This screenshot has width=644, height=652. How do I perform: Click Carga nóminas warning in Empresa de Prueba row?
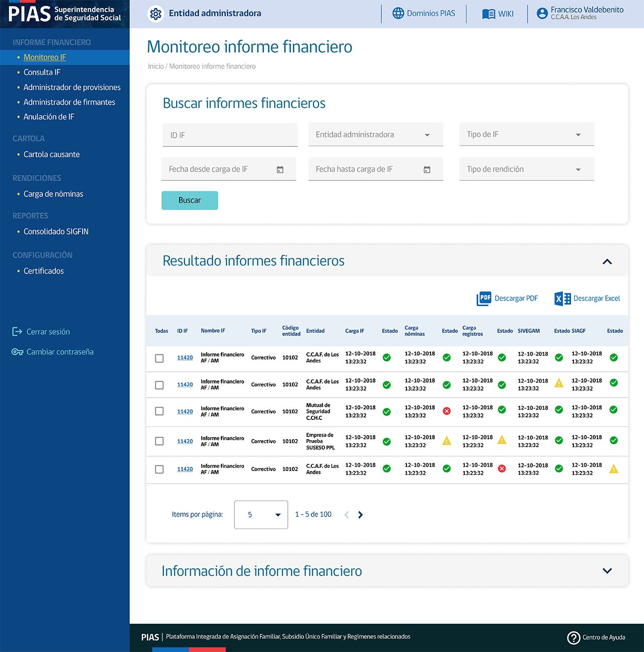(447, 441)
